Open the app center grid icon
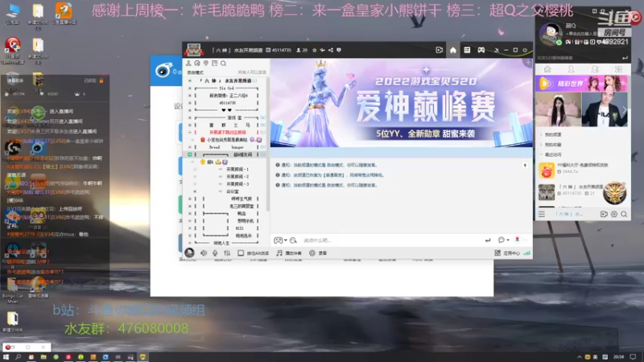This screenshot has height=362, width=644. [x=497, y=253]
